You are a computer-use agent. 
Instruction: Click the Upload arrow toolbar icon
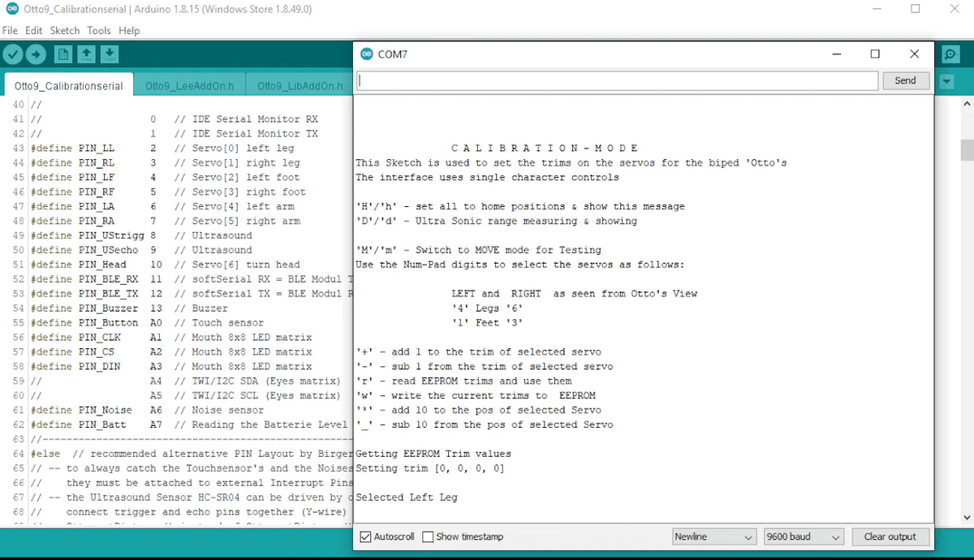coord(36,54)
